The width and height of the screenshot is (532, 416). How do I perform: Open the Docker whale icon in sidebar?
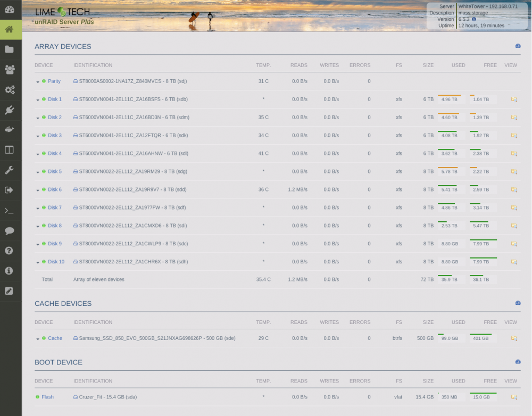pos(10,129)
